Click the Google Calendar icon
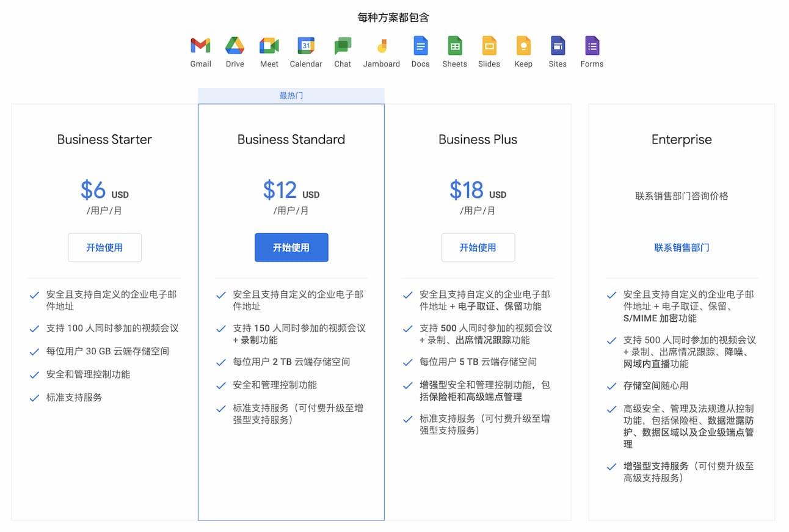This screenshot has width=789, height=532. [305, 46]
